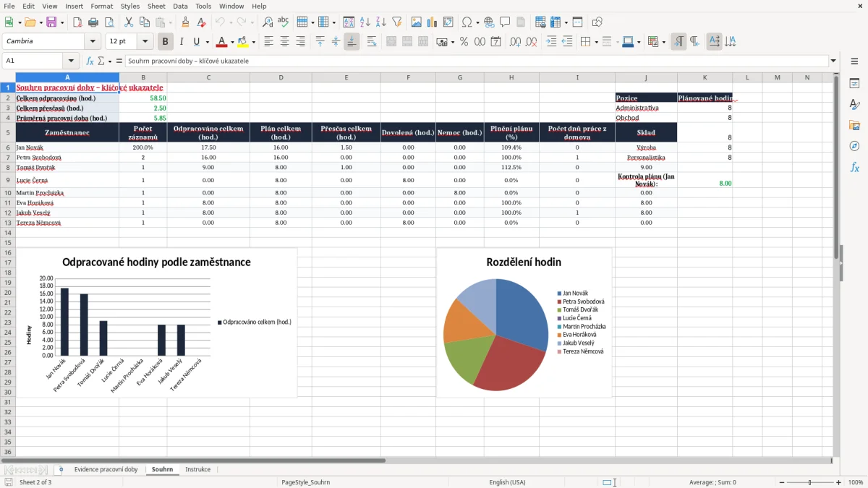Viewport: 868px width, 488px height.
Task: Click zoom in plus button
Action: tap(838, 482)
